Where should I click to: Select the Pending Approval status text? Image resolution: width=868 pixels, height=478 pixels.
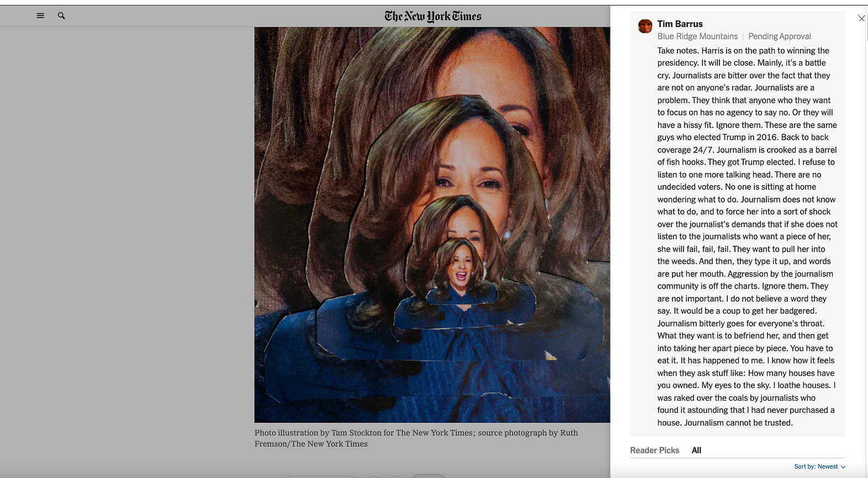point(779,36)
